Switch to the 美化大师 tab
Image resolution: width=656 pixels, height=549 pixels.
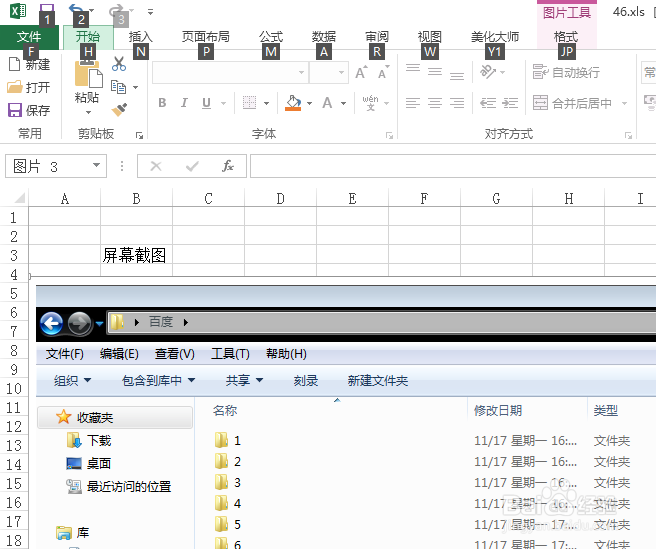coord(495,37)
